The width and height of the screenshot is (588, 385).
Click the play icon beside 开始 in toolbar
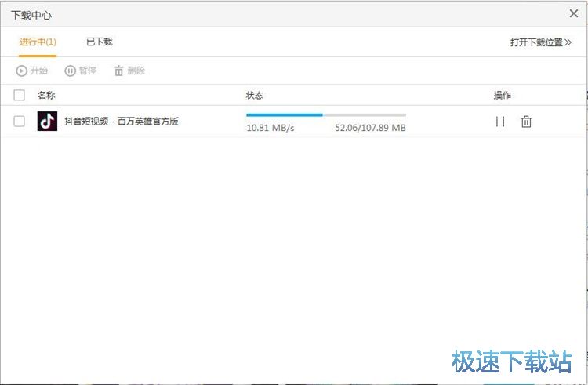[x=21, y=71]
